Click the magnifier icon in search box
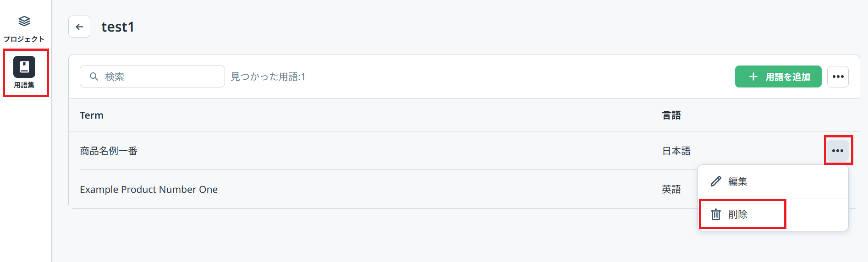 [94, 76]
